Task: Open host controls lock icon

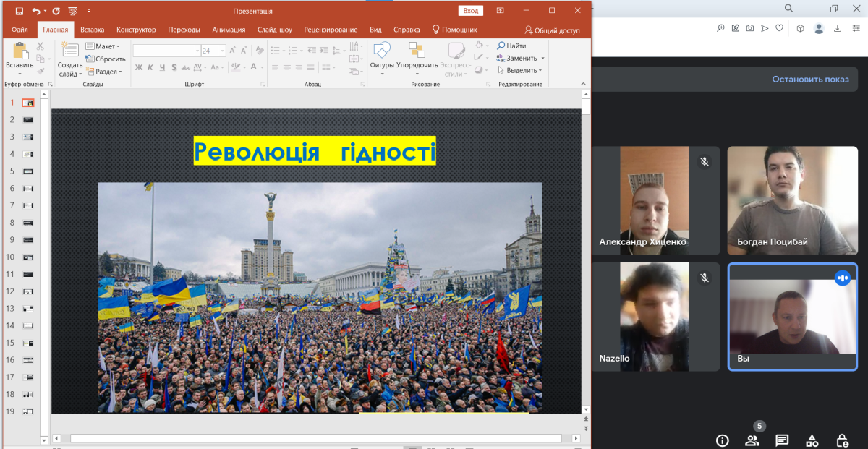Action: click(x=842, y=440)
